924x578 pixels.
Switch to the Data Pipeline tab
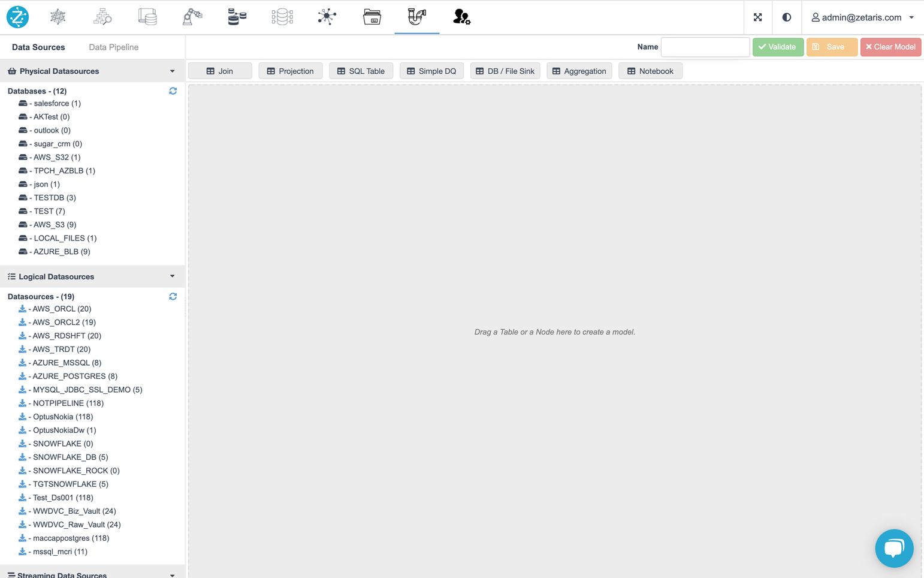point(113,47)
